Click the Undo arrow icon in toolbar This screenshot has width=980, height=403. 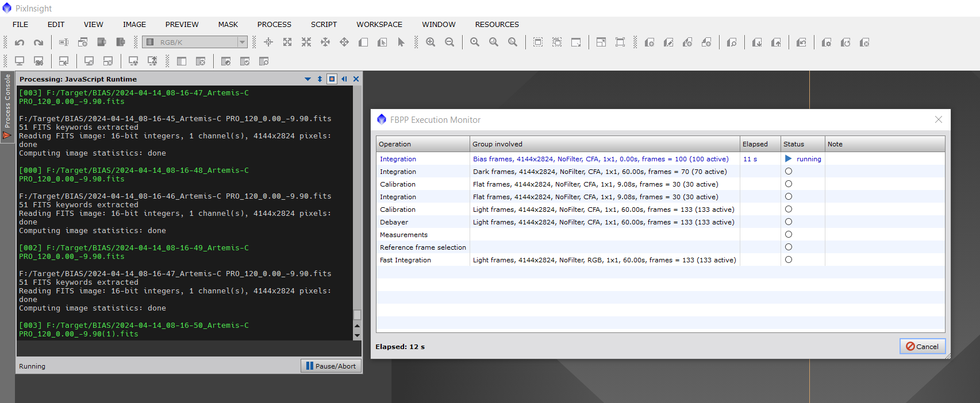point(20,42)
